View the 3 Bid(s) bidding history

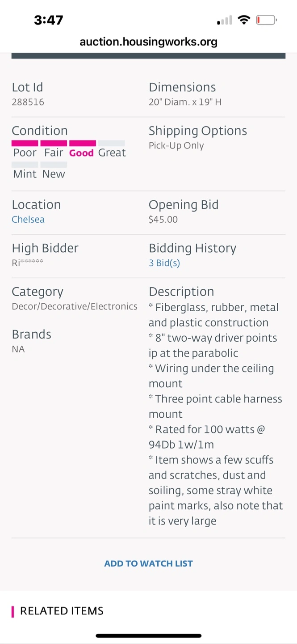click(x=164, y=263)
